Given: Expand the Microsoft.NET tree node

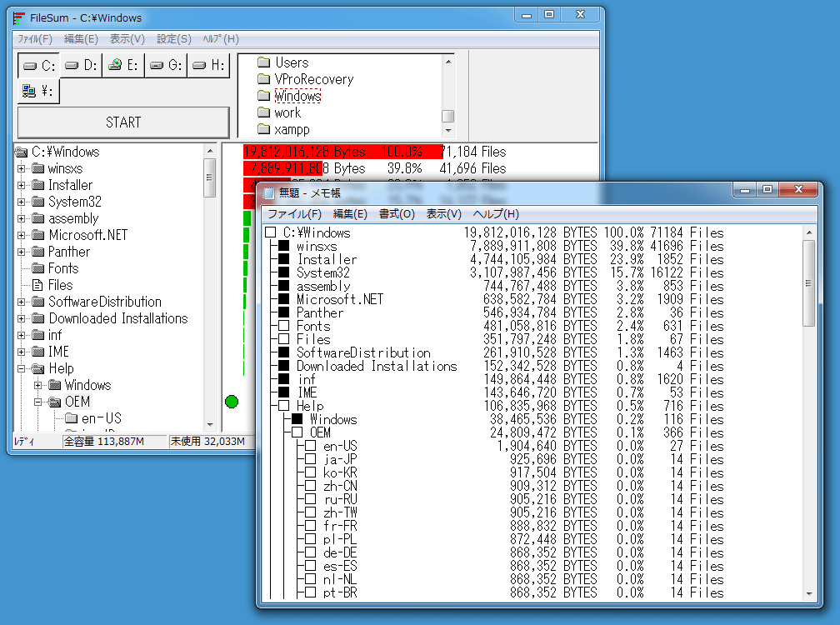Looking at the screenshot, I should click(22, 235).
